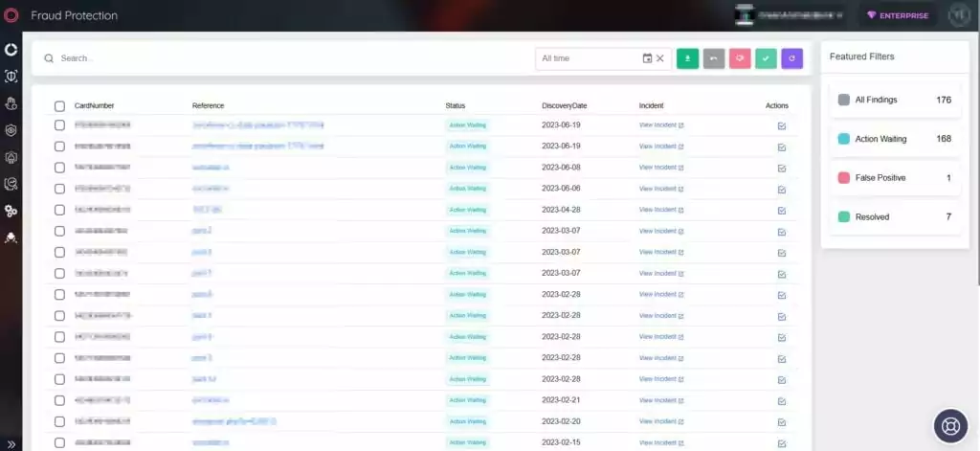Select the Resolved filter
The image size is (980, 451).
click(x=895, y=217)
